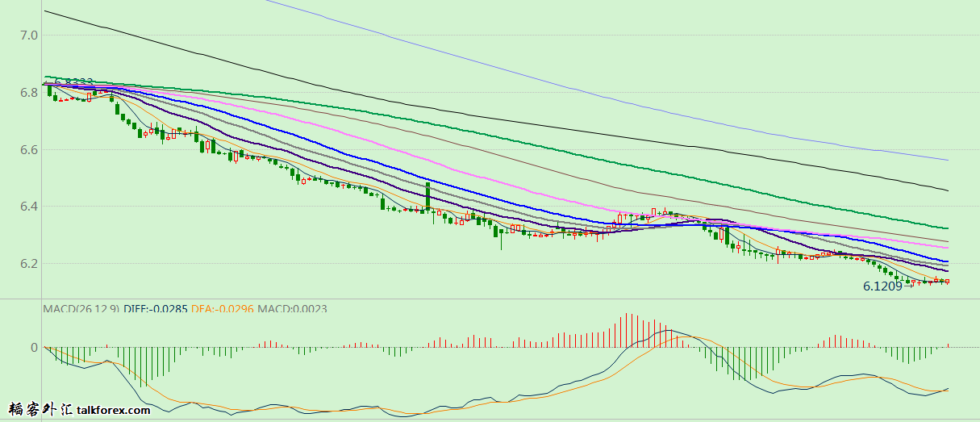
Task: Click the 6.4 price axis label
Action: click(30, 207)
